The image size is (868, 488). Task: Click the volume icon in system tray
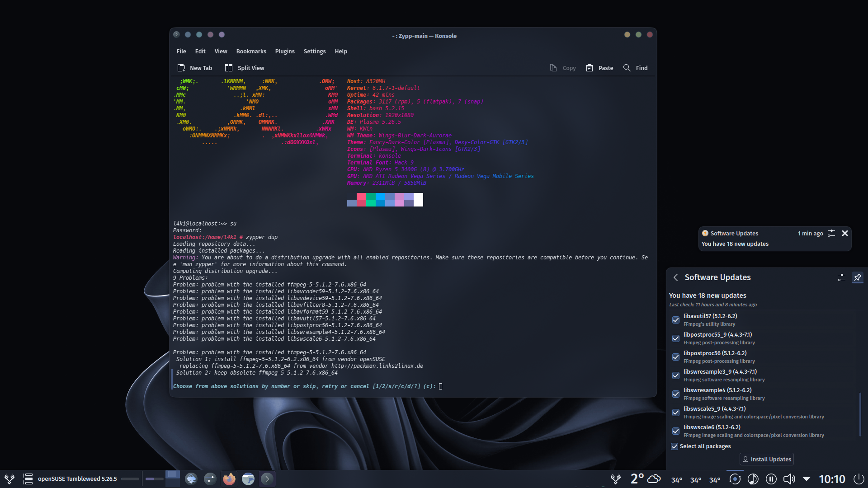(x=788, y=479)
